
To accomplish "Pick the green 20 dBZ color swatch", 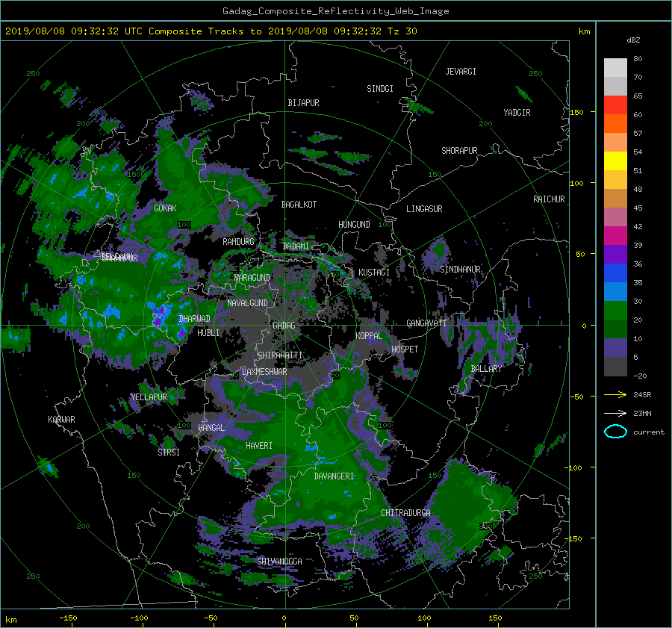I will tap(615, 310).
